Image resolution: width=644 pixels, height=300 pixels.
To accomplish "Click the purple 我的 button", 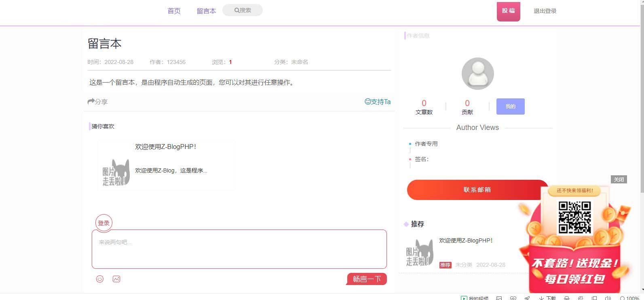I will (x=511, y=106).
